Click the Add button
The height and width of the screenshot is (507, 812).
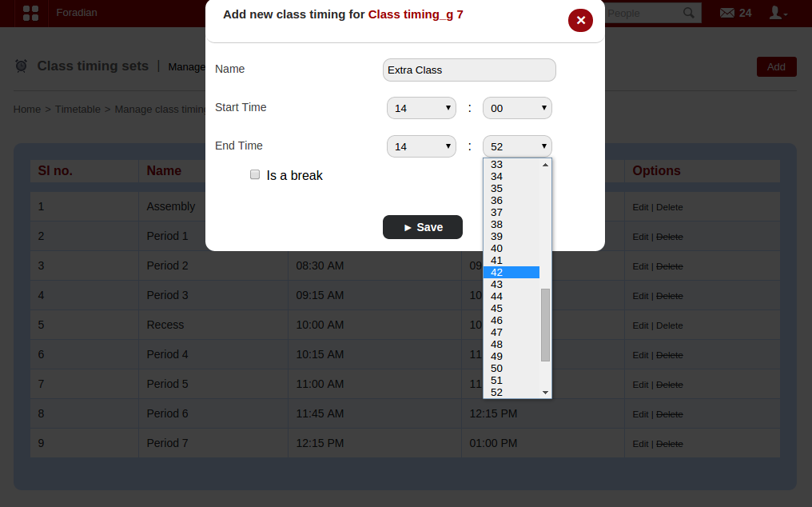click(776, 67)
